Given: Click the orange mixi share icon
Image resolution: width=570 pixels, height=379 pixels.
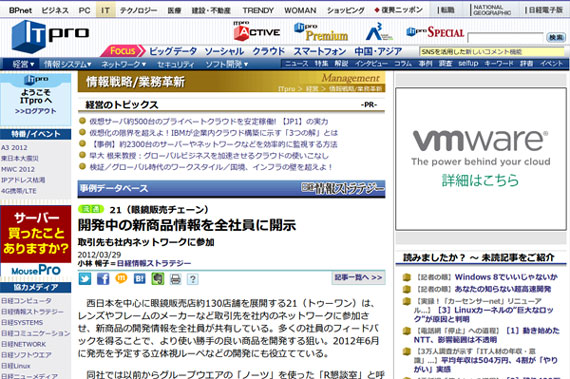Looking at the screenshot, I should [121, 278].
